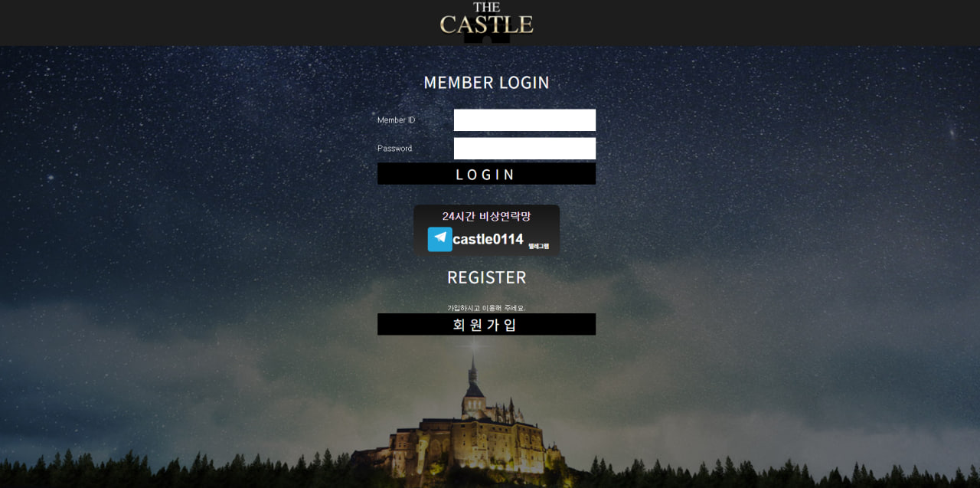Click the word THE above CASTLE

[487, 8]
